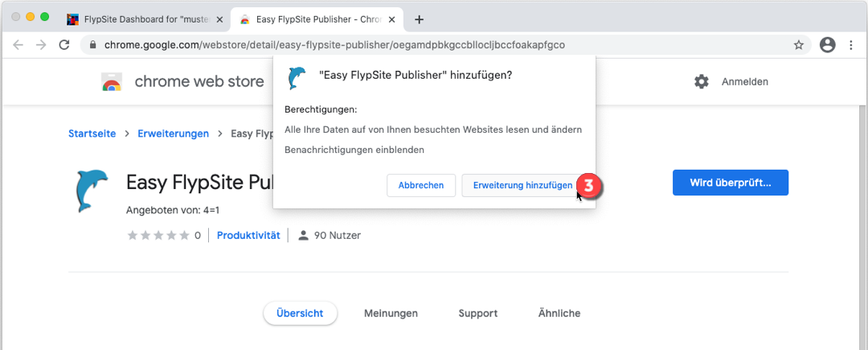Screen dimensions: 868x350
Task: Open the Support tab
Action: [x=477, y=314]
